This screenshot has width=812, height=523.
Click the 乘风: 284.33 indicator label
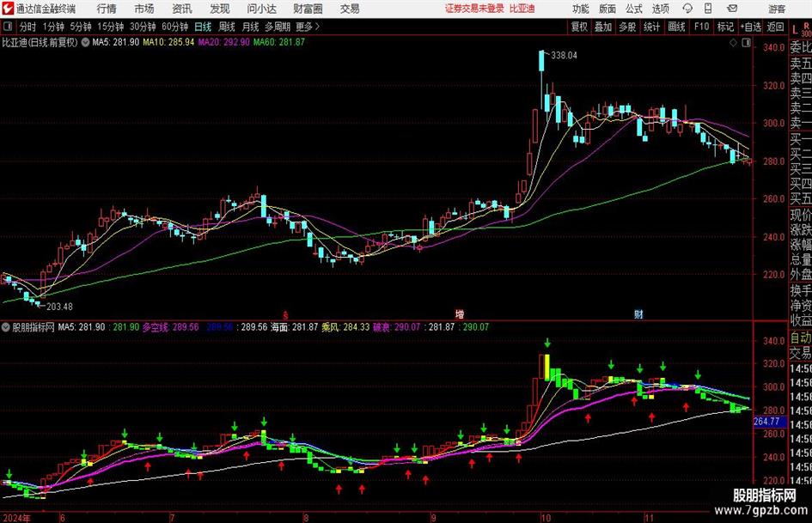pos(345,327)
